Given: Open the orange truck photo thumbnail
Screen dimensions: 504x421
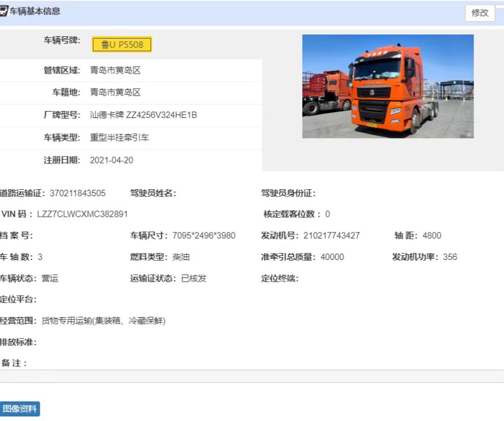Looking at the screenshot, I should [x=388, y=86].
